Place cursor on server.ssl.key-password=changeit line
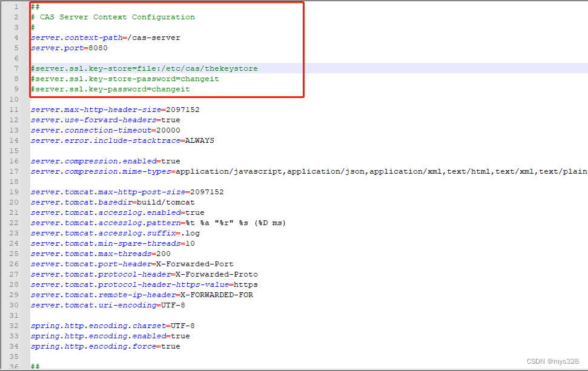Viewport: 588px width, 371px height. coord(110,89)
